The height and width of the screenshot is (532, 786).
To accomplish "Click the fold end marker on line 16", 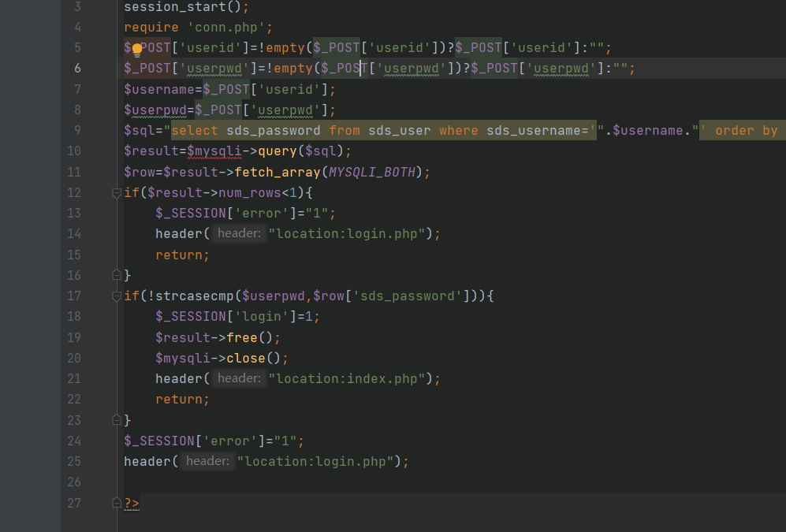I will pyautogui.click(x=117, y=275).
